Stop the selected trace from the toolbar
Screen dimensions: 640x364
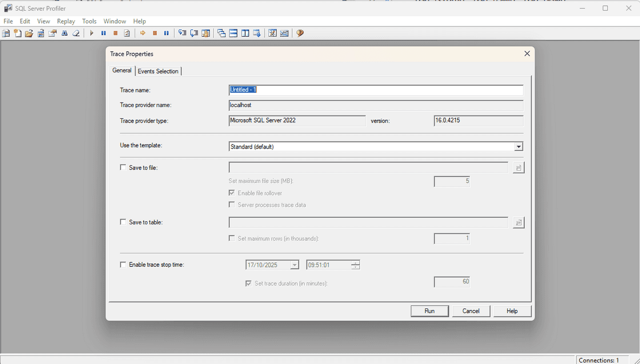tap(115, 33)
